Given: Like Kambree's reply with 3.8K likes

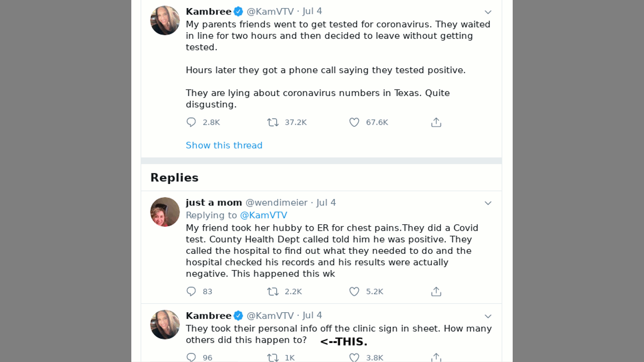Looking at the screenshot, I should point(354,357).
